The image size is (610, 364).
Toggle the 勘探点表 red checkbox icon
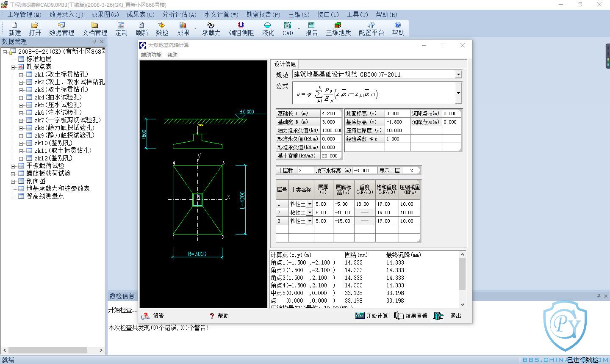[x=21, y=67]
